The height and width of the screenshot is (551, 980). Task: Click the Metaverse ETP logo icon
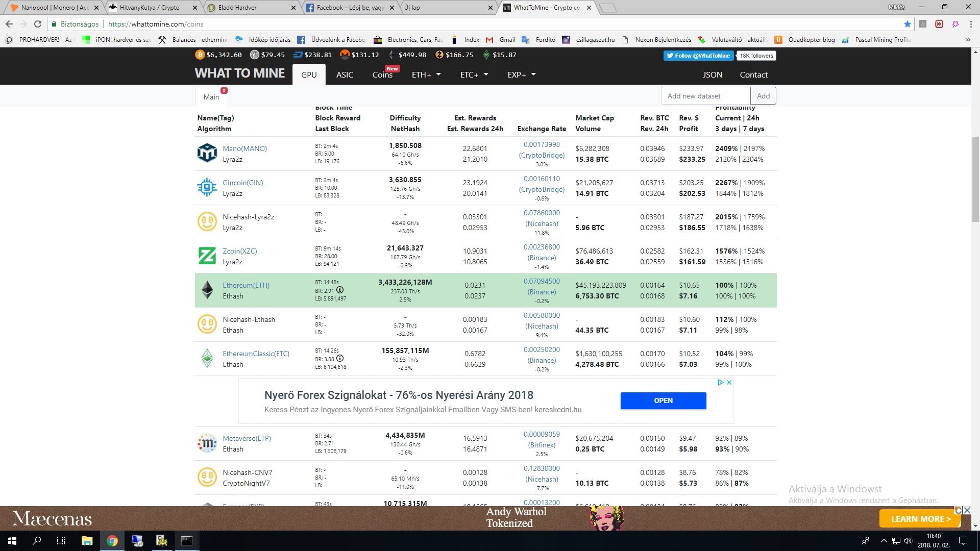click(207, 443)
